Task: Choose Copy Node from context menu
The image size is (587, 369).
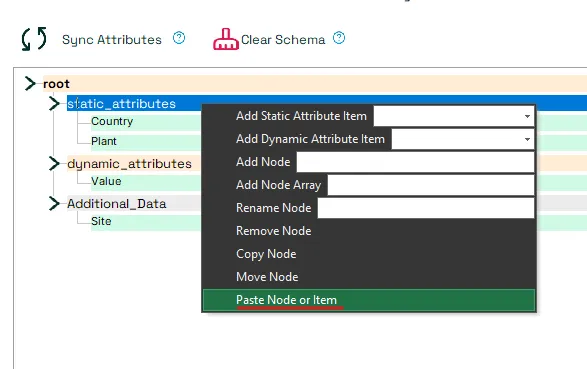Action: [x=369, y=254]
